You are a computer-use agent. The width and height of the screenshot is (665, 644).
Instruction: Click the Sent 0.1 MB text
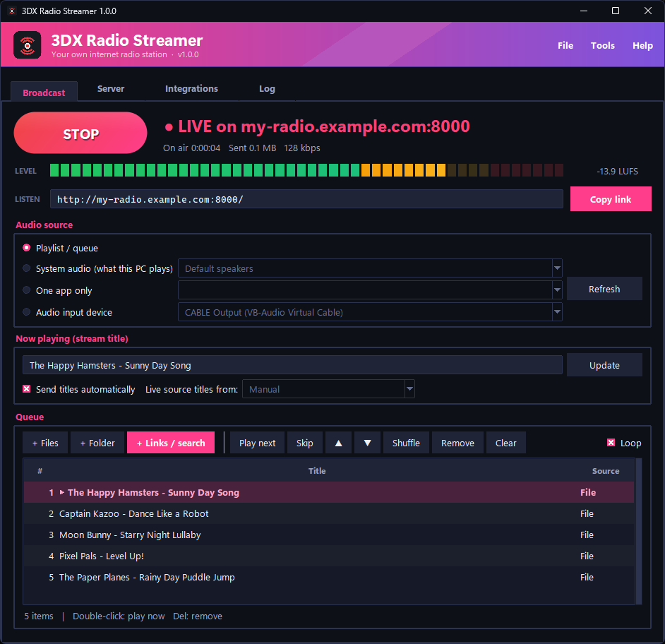pos(252,148)
